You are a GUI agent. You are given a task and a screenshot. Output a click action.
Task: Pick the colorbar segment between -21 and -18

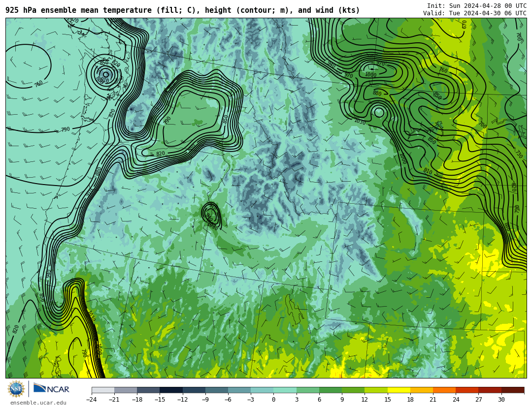click(x=126, y=390)
